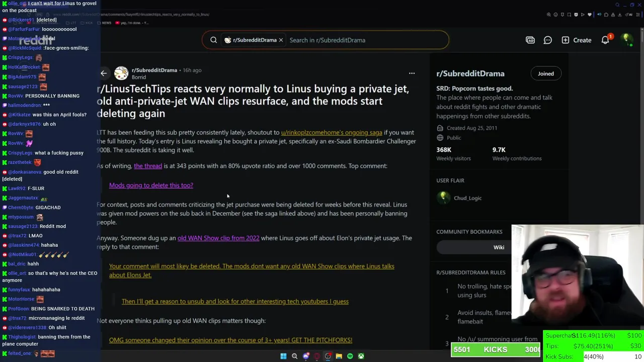This screenshot has width=644, height=362.
Task: Click the 'USER FLAIR' section heading
Action: 450,180
